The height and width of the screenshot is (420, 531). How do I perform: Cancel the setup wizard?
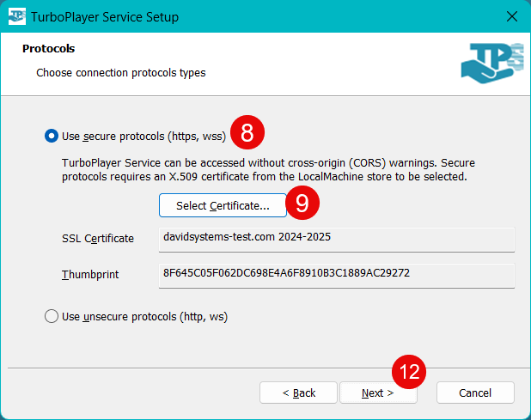475,393
